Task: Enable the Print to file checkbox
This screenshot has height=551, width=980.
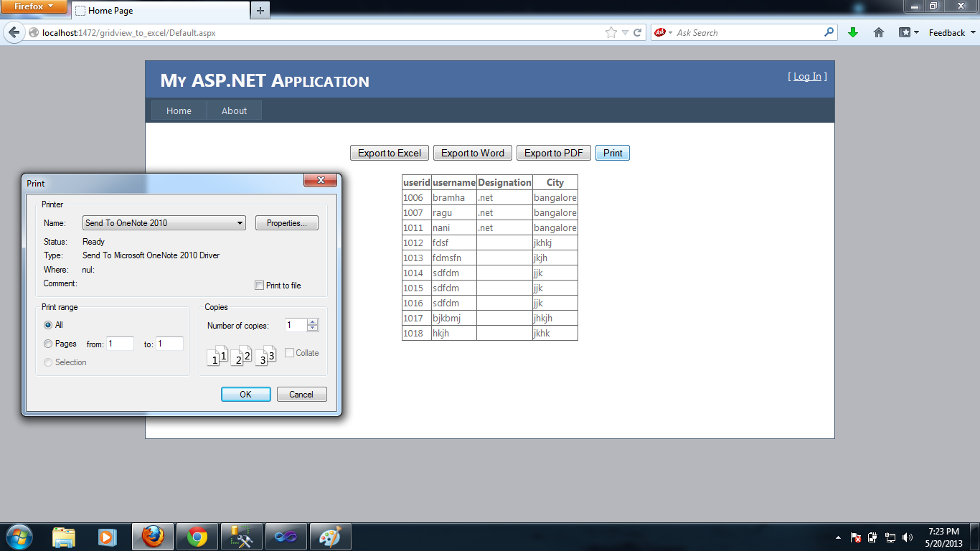Action: coord(259,285)
